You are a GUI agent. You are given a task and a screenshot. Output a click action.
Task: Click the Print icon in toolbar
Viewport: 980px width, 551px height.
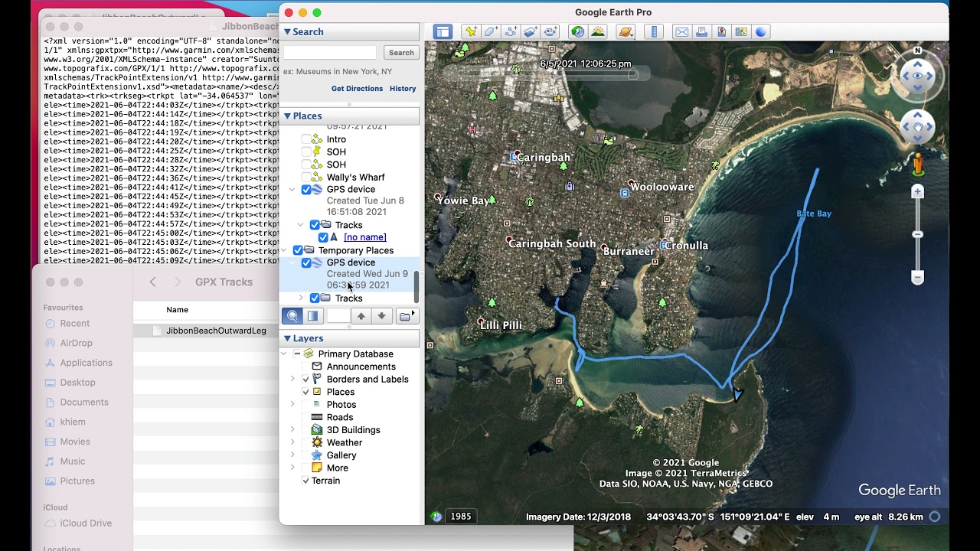coord(701,31)
